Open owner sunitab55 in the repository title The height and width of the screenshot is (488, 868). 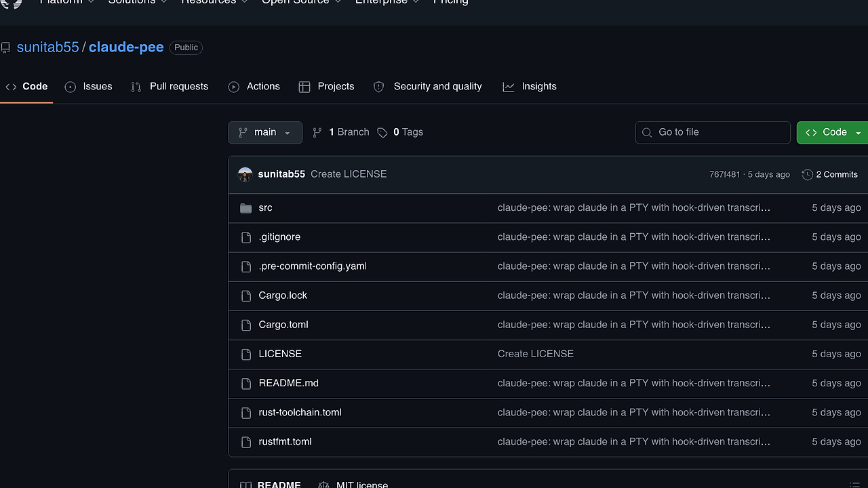pyautogui.click(x=47, y=47)
